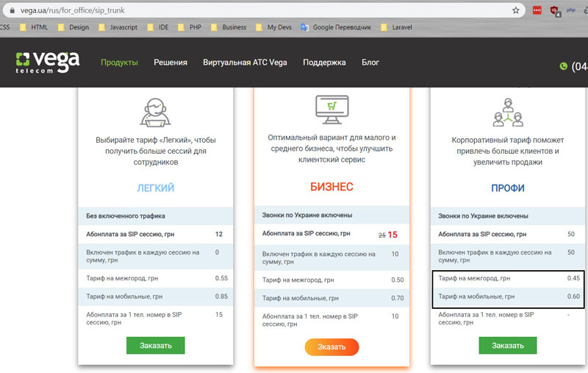
Task: Click the БИЗНЕС tariff title
Action: pos(332,187)
